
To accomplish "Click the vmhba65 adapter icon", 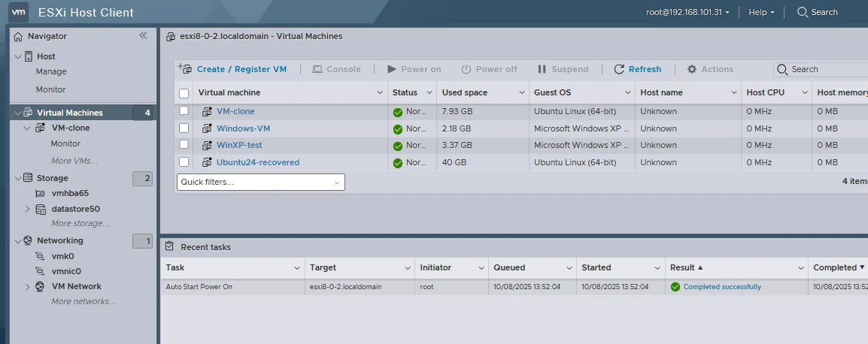I will pyautogui.click(x=40, y=194).
